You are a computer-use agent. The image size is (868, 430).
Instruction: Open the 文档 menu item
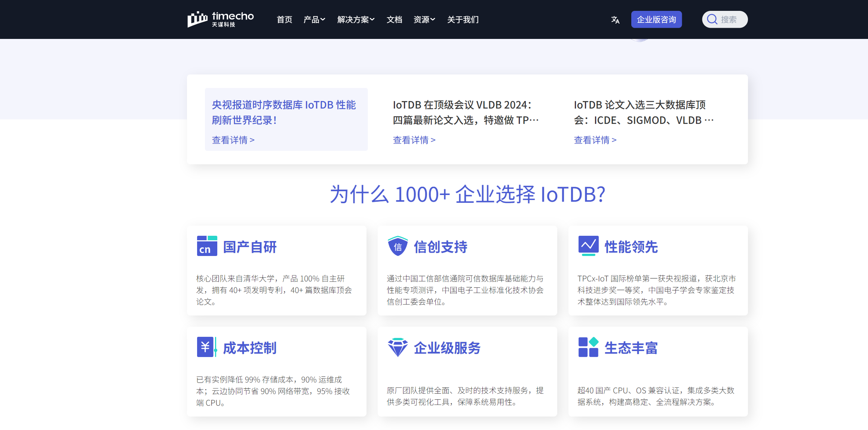[x=394, y=19]
